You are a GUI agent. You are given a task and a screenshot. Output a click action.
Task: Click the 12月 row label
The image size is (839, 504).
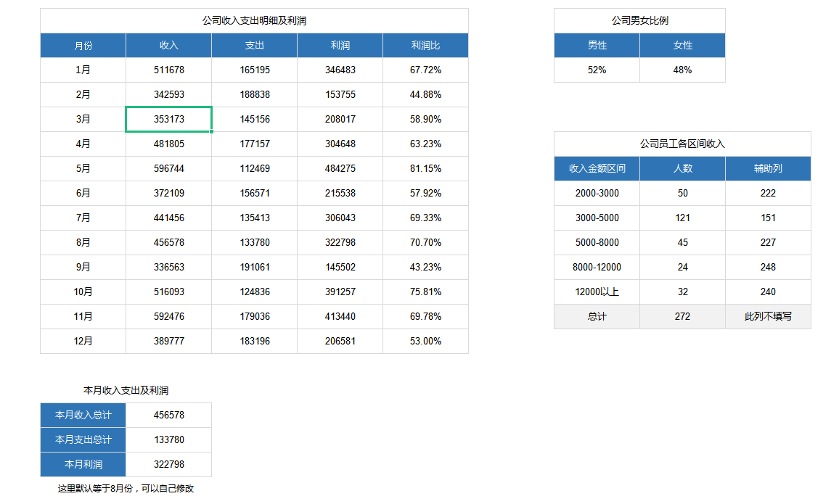[83, 341]
